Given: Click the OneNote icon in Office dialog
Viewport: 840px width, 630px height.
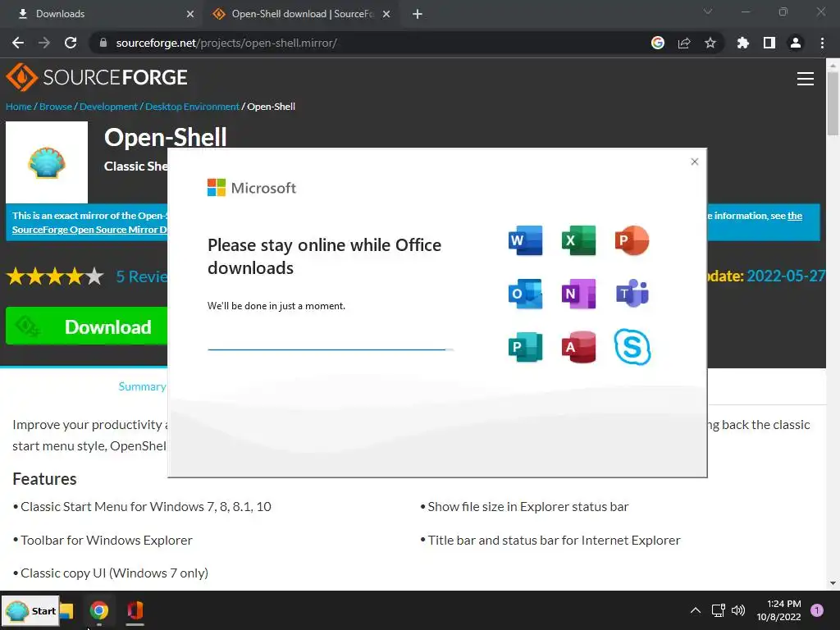Looking at the screenshot, I should click(578, 294).
